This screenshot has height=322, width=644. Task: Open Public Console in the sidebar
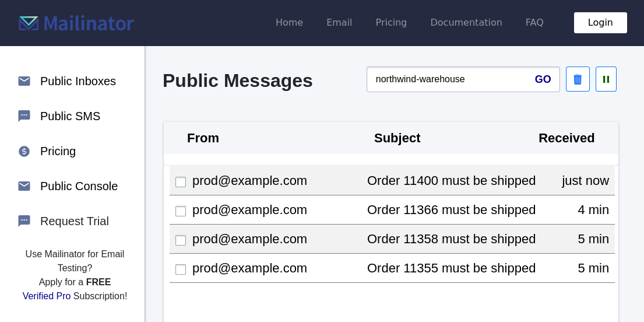(79, 186)
